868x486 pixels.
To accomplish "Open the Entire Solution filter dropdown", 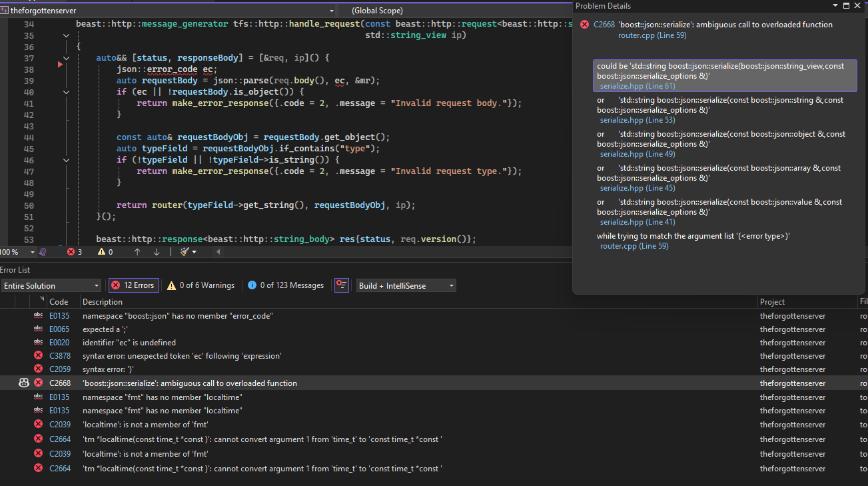I will coord(51,285).
